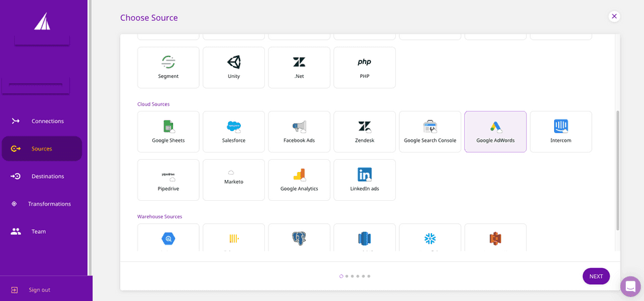Choose the LinkedIn ads source
644x301 pixels.
[x=364, y=180]
